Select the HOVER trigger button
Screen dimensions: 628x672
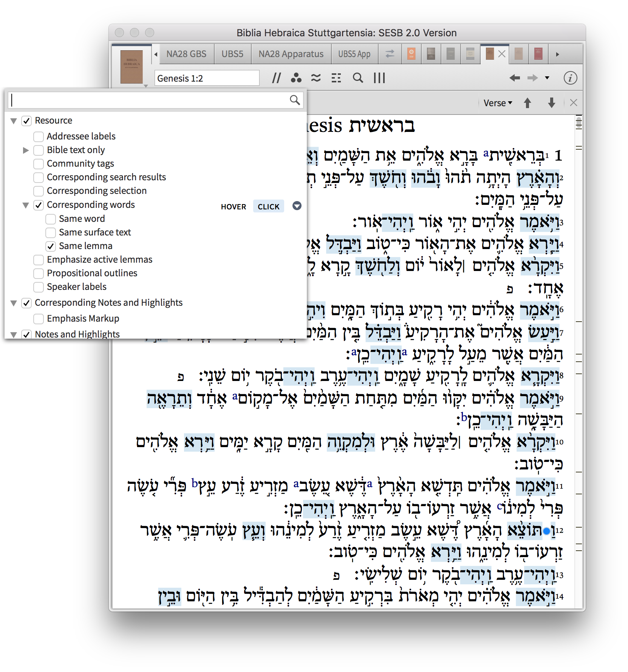point(233,206)
